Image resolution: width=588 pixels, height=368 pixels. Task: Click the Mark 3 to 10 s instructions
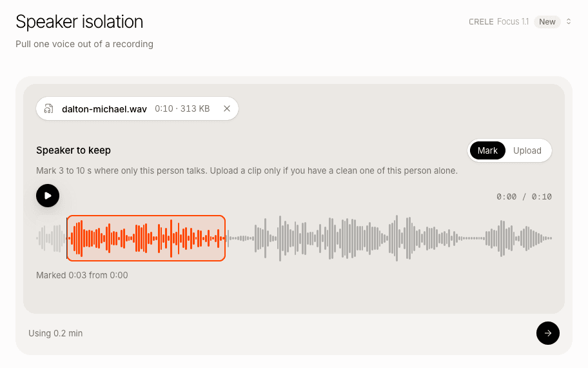(x=247, y=171)
